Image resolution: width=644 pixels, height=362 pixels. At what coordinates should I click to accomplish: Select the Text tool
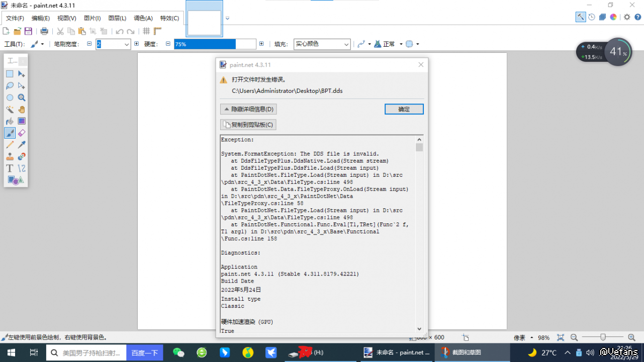pyautogui.click(x=10, y=168)
